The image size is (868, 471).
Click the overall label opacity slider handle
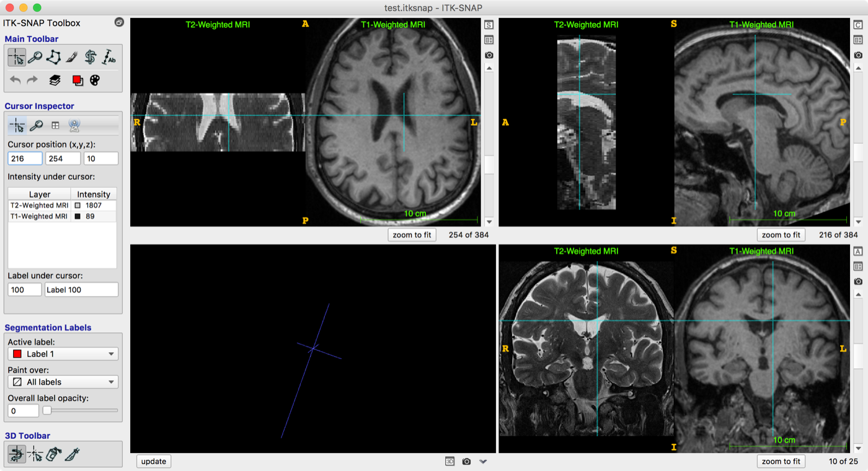(x=46, y=410)
